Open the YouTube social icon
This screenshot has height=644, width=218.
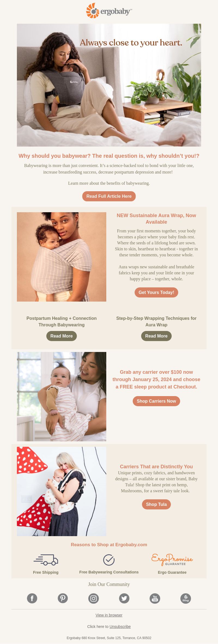pos(155,598)
